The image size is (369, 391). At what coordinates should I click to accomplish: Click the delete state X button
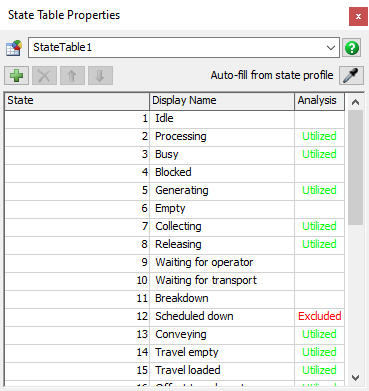point(44,75)
